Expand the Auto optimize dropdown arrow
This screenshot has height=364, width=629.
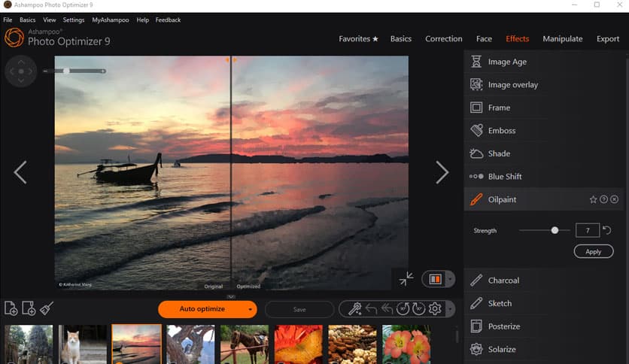tap(250, 310)
